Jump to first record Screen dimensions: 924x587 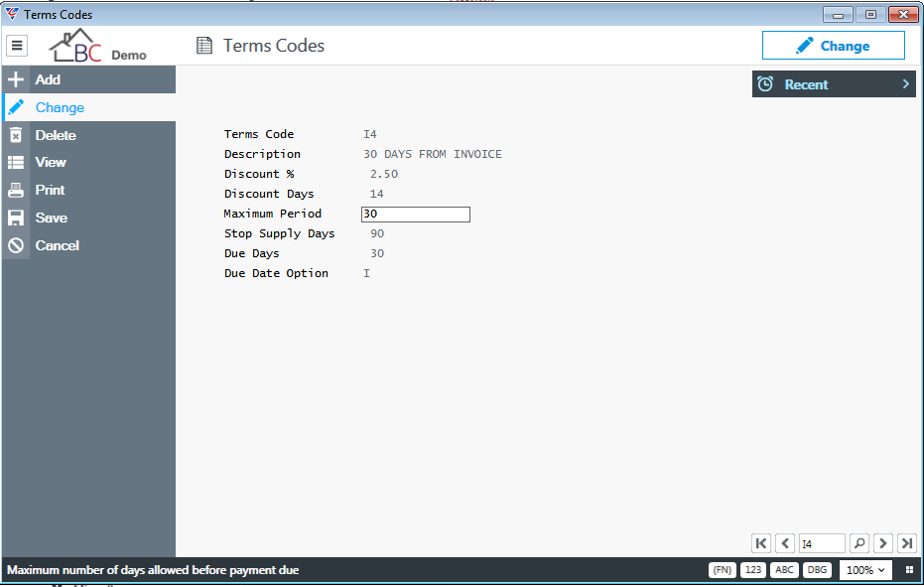tap(761, 543)
